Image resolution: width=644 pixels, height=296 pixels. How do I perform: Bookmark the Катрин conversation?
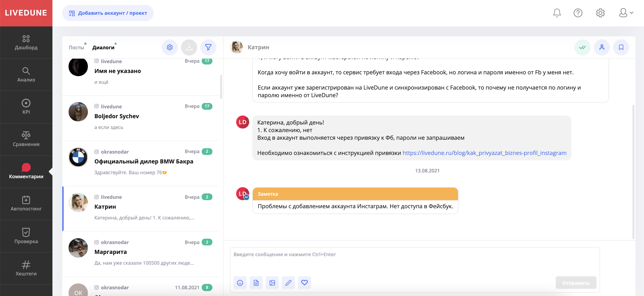point(621,47)
